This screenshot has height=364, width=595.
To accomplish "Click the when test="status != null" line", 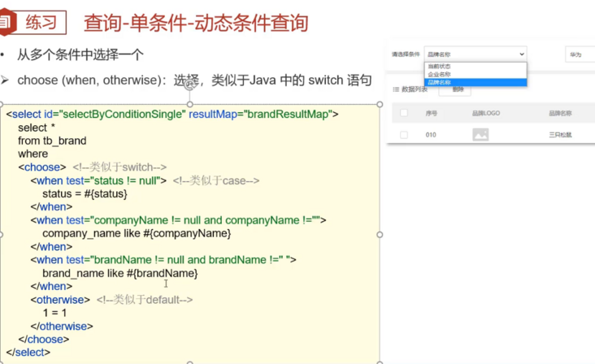I will (x=98, y=180).
